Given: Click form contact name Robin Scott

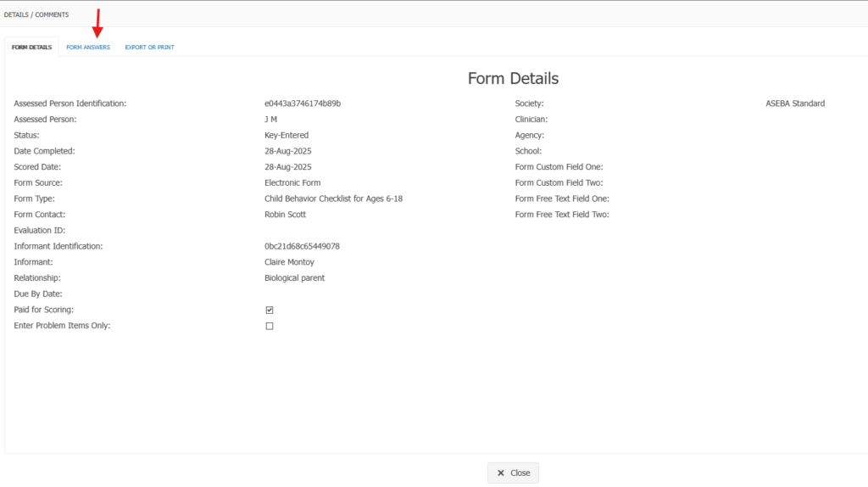Looking at the screenshot, I should coord(284,215).
